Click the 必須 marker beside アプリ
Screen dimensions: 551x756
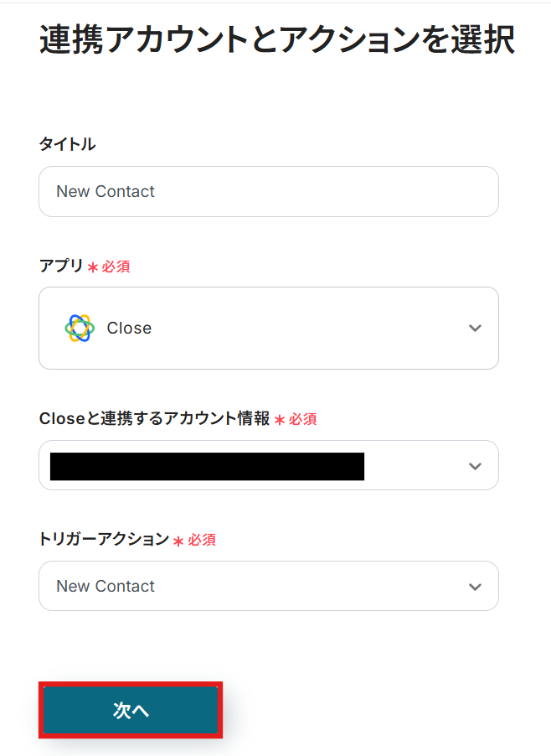116,267
